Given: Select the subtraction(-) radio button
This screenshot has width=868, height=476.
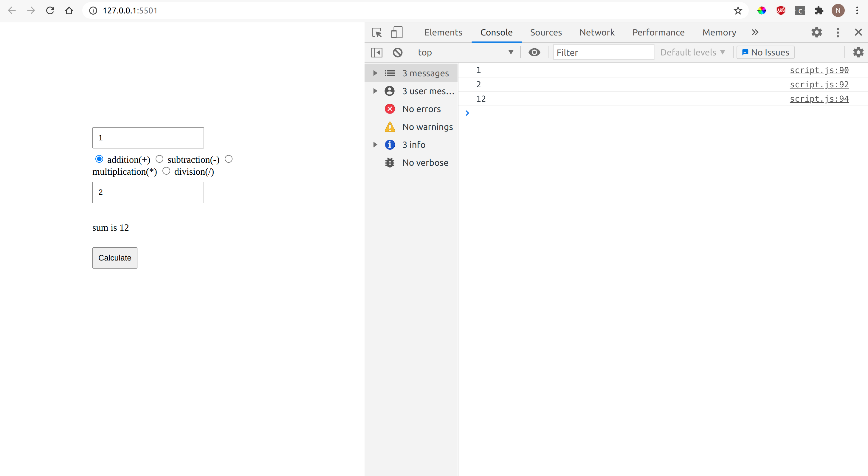Looking at the screenshot, I should pos(160,159).
